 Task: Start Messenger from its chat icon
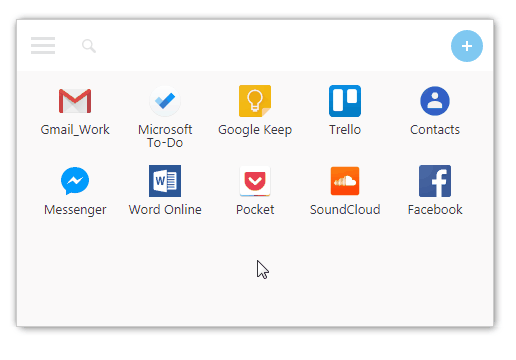(x=75, y=181)
